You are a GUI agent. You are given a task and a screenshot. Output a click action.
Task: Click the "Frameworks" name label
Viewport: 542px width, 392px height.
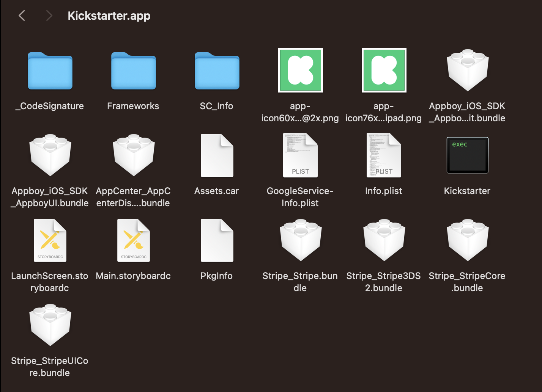pyautogui.click(x=133, y=106)
